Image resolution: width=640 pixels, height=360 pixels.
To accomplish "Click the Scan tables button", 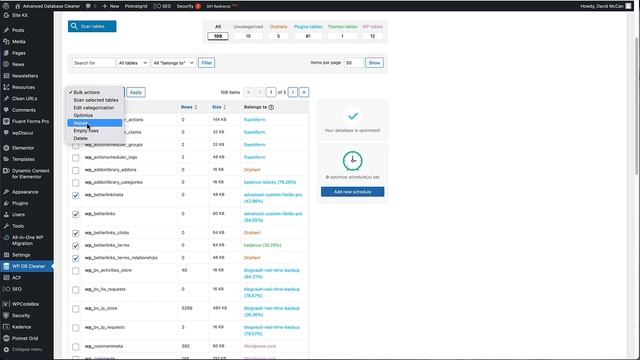I will pos(92,26).
